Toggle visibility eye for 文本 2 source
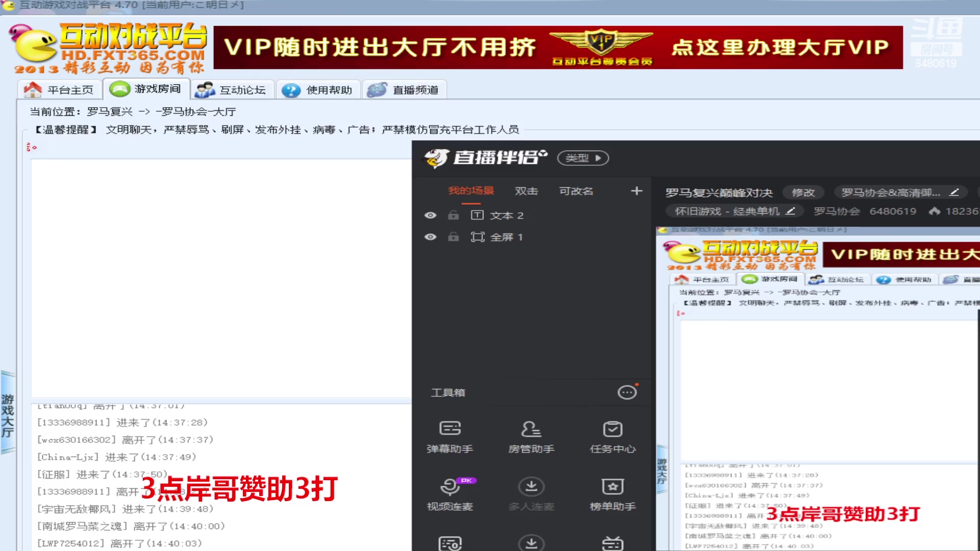 click(430, 215)
